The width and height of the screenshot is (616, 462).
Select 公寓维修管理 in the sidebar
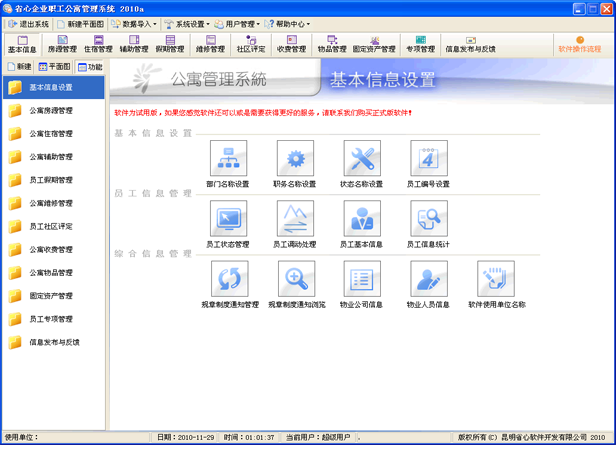(50, 203)
